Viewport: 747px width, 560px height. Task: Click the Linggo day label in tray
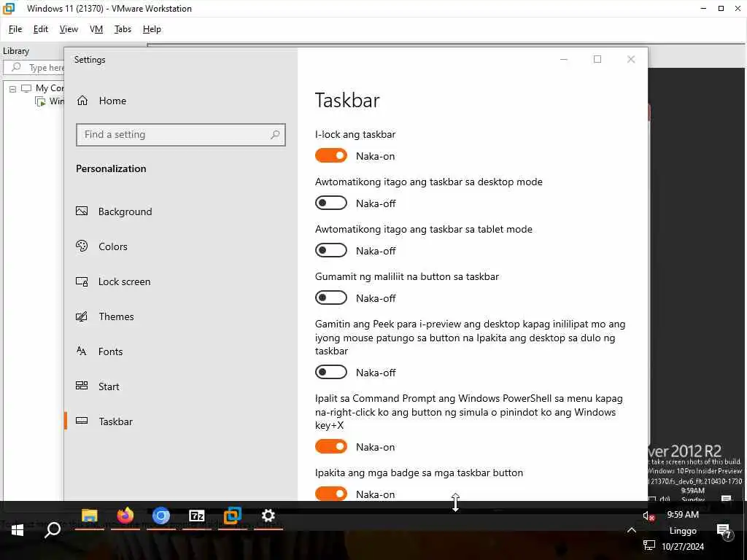pos(683,531)
